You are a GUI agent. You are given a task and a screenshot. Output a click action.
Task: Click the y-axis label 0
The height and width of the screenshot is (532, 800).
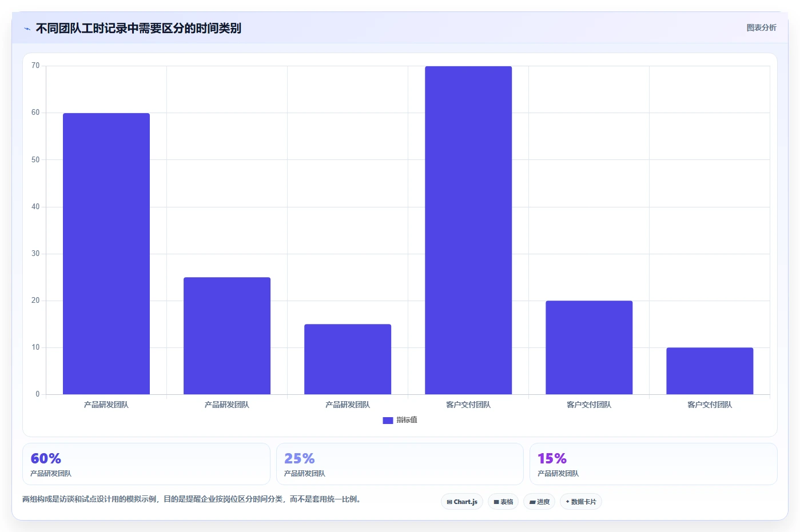38,394
